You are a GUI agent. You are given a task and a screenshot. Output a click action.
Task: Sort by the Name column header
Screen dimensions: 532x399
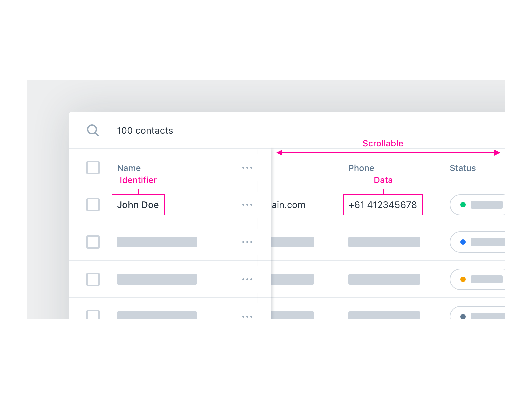click(129, 168)
